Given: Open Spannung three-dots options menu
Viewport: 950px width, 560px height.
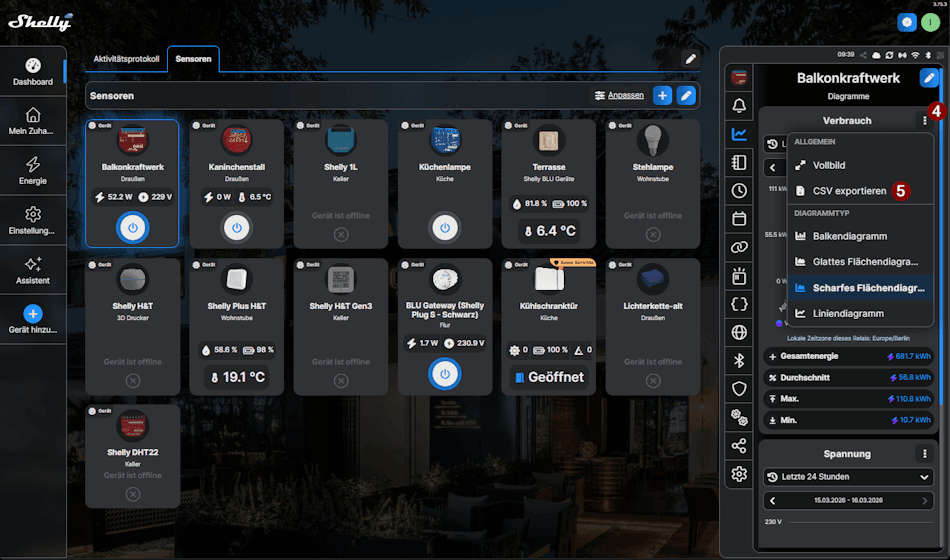Looking at the screenshot, I should click(x=924, y=453).
